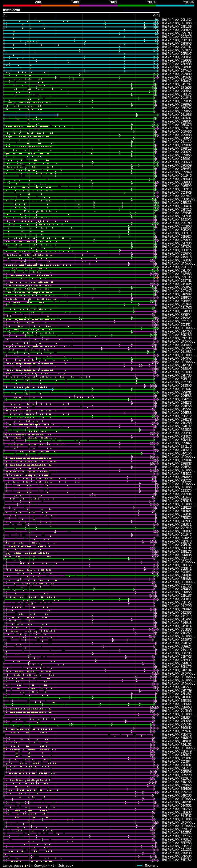Select the UniRef100_Q43682 label
The width and height of the screenshot is (197, 868).
177,78
